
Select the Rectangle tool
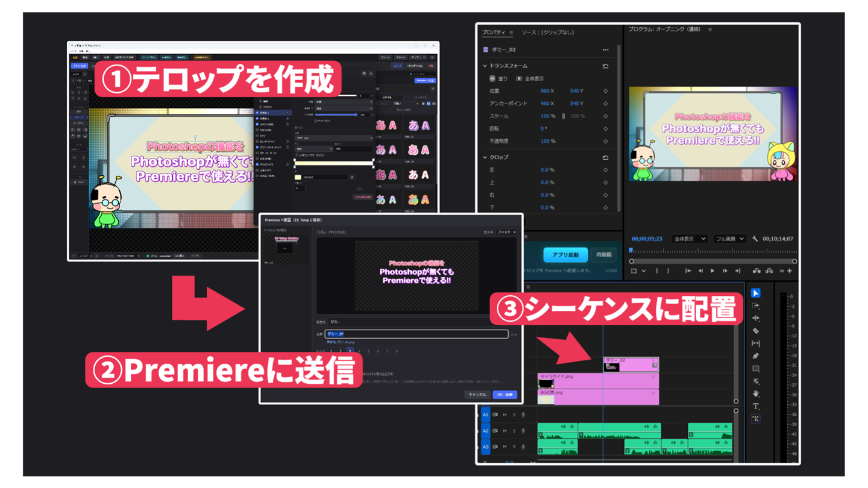coord(756,369)
